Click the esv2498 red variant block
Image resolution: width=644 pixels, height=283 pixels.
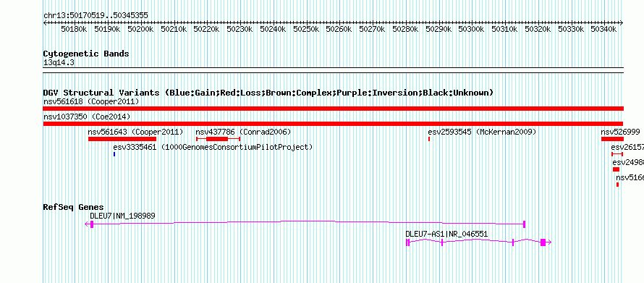[616, 169]
